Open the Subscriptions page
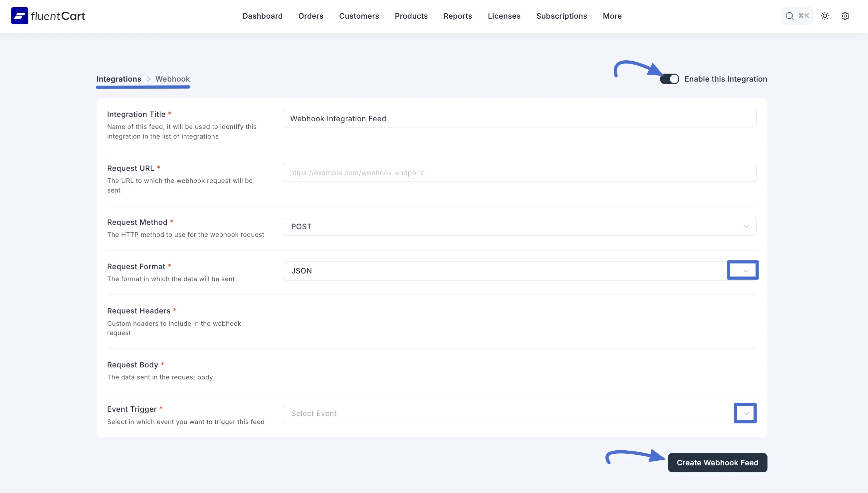Image resolution: width=868 pixels, height=493 pixels. (561, 16)
